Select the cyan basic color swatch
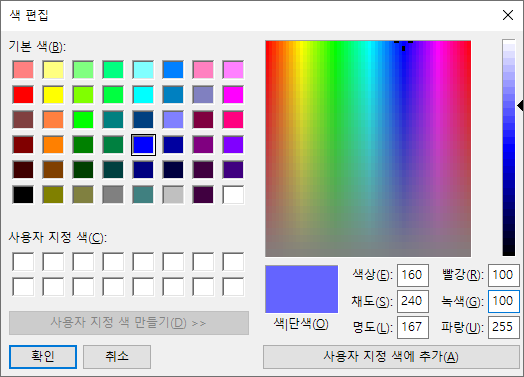This screenshot has height=377, width=524. tap(143, 95)
